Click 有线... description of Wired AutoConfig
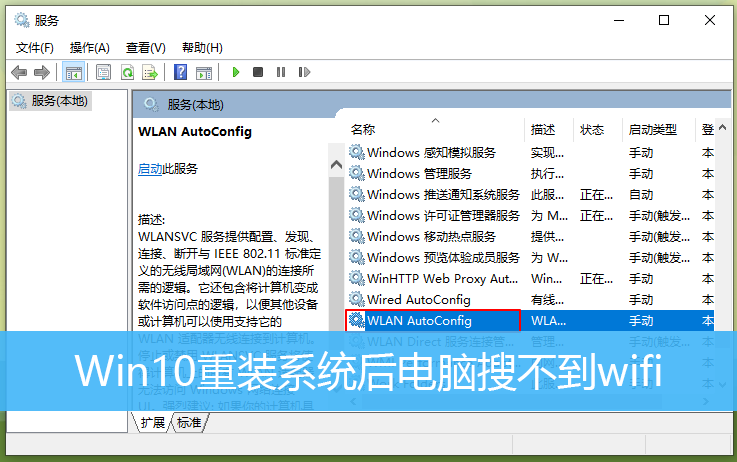The image size is (737, 462). tap(547, 300)
